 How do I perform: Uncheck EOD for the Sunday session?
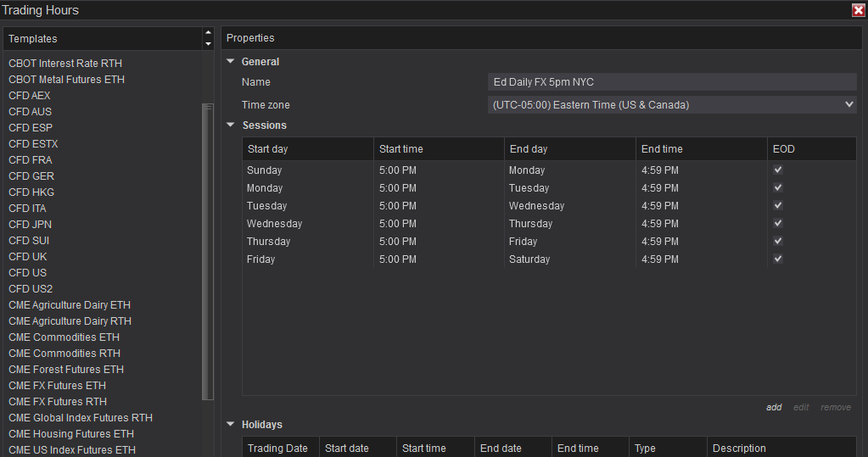(778, 170)
